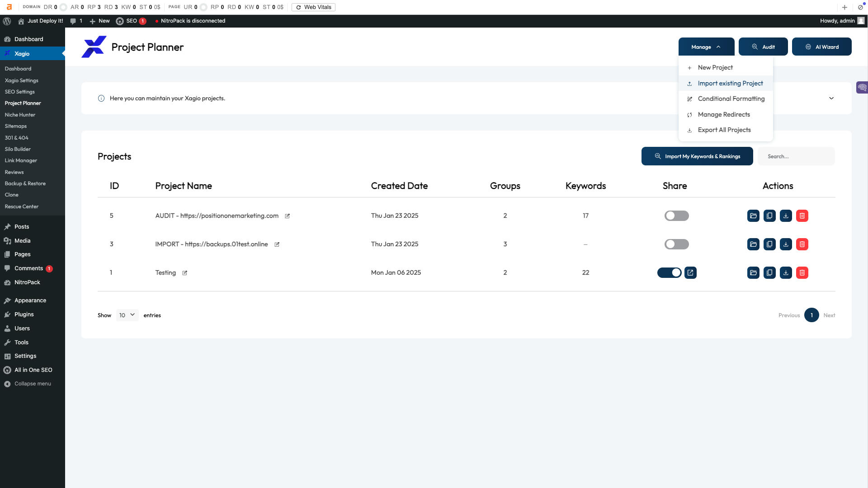Disable sharing for Testing project
The width and height of the screenshot is (868, 488).
click(669, 273)
